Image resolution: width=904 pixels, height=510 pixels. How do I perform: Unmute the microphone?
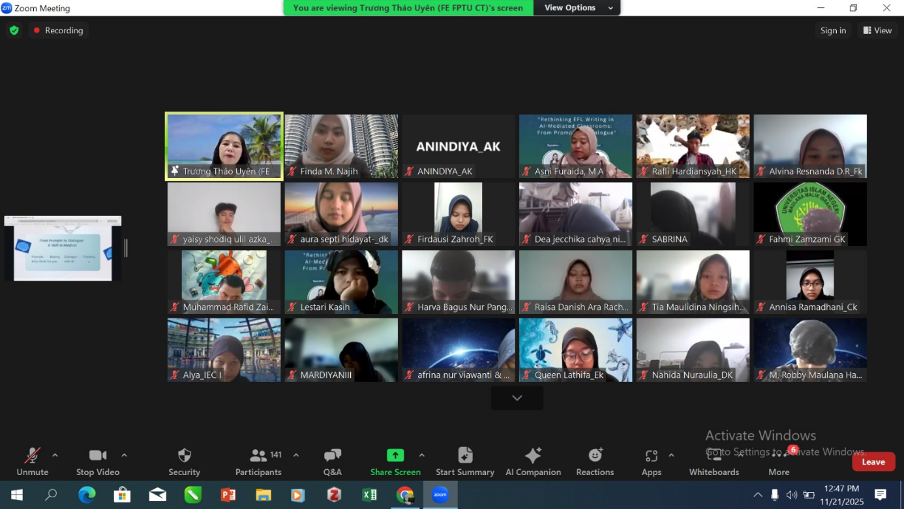pyautogui.click(x=32, y=456)
